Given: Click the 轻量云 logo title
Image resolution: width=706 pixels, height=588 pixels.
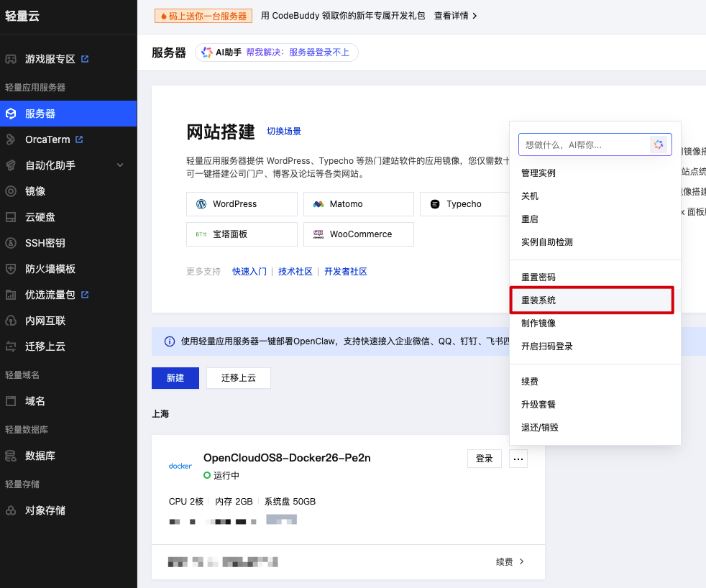Looking at the screenshot, I should point(22,17).
